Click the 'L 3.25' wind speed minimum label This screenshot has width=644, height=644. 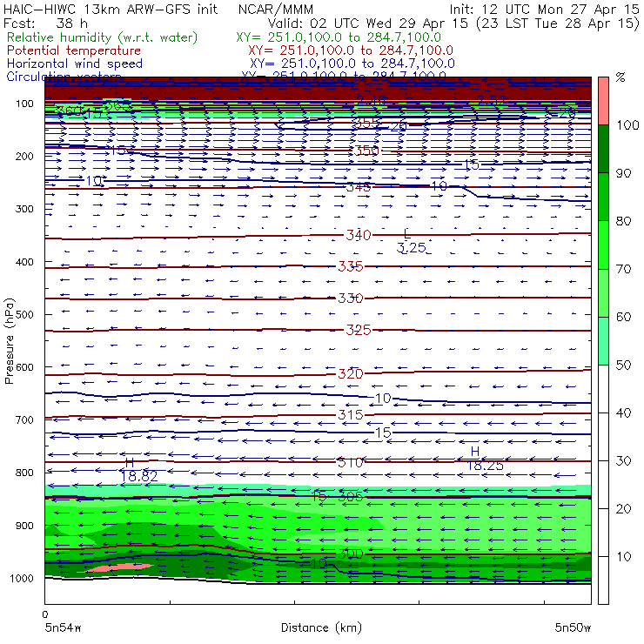point(411,242)
